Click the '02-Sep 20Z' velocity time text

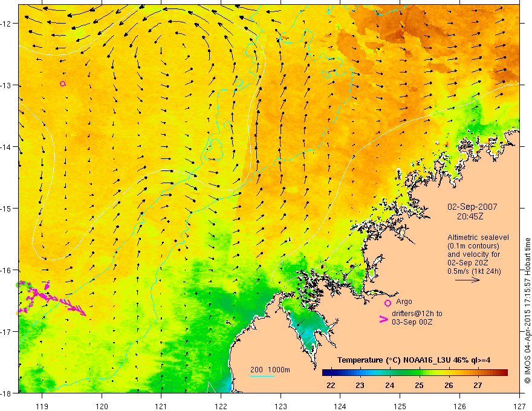467,263
